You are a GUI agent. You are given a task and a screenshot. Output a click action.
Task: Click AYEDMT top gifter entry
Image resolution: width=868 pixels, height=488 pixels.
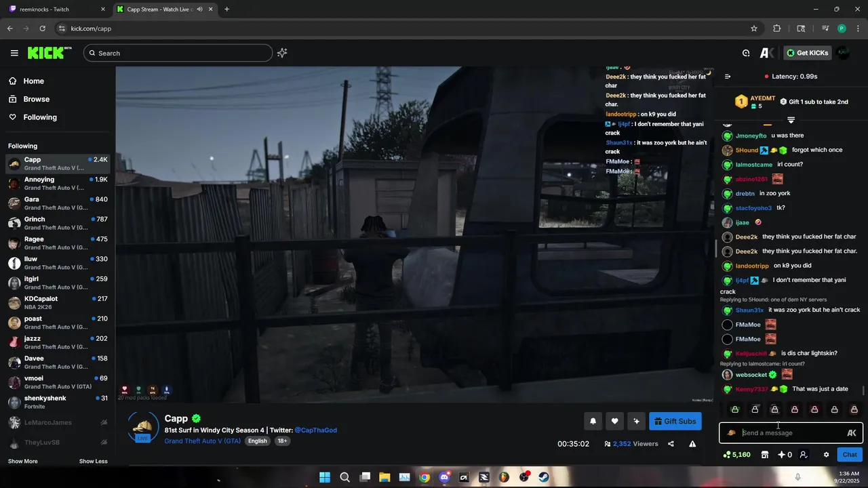[755, 102]
